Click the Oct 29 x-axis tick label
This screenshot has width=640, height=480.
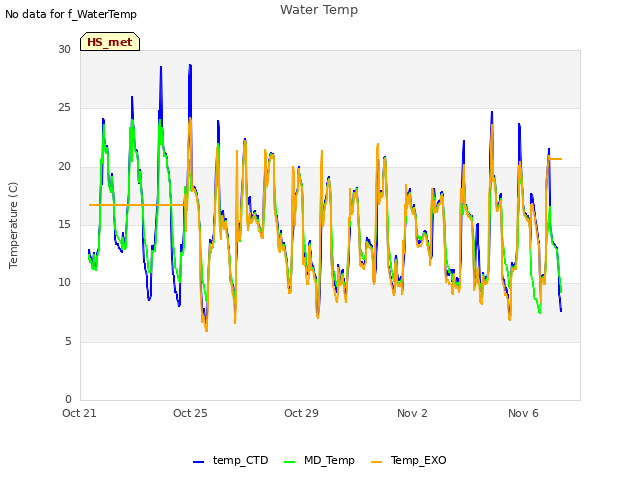(x=301, y=413)
